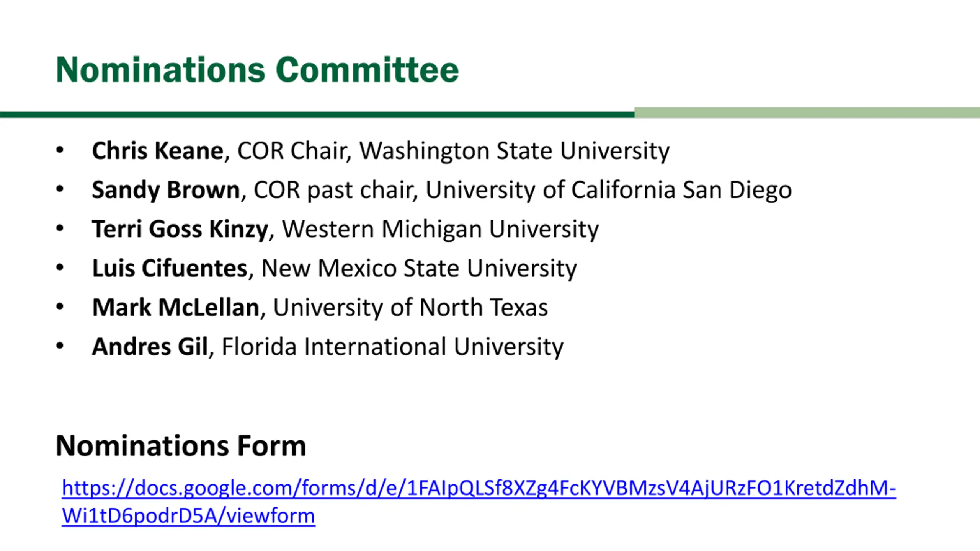
Task: Select the name Terri Goss Kinzy
Action: click(180, 229)
